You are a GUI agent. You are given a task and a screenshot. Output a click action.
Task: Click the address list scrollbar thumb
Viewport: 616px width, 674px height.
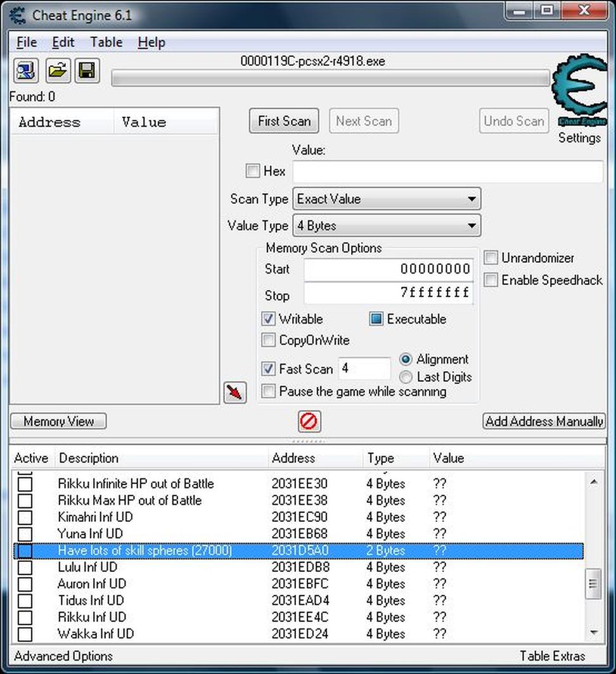coord(594,584)
